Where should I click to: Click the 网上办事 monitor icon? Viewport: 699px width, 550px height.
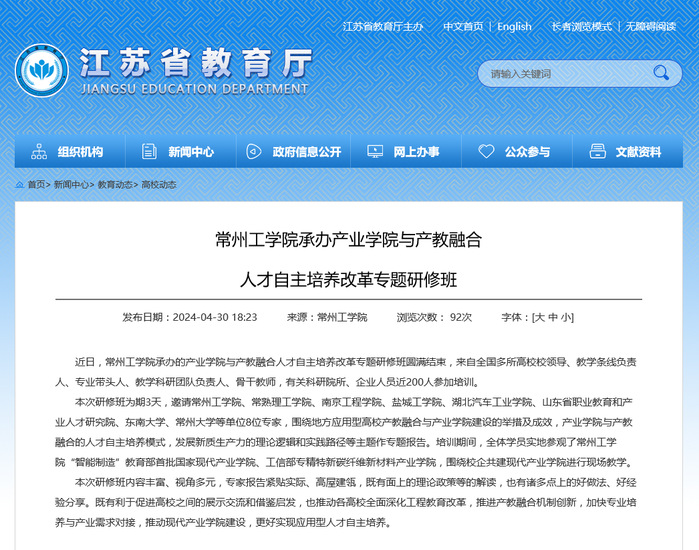[x=375, y=152]
